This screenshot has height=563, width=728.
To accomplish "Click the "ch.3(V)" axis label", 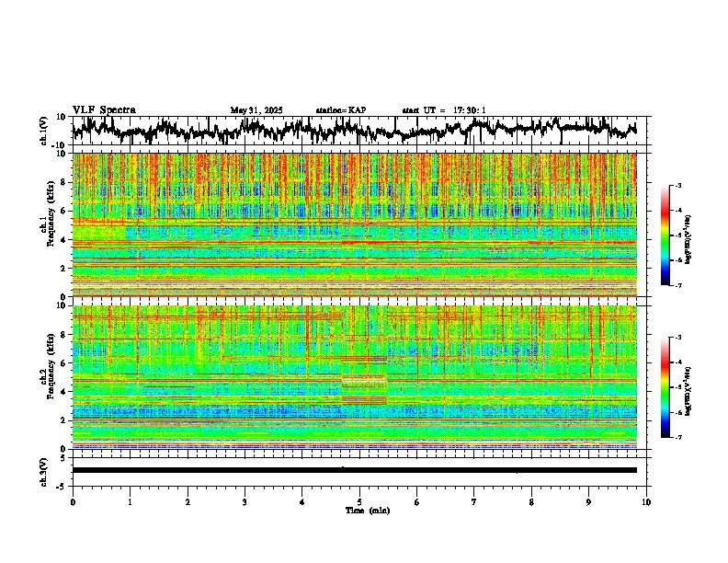I will [44, 472].
